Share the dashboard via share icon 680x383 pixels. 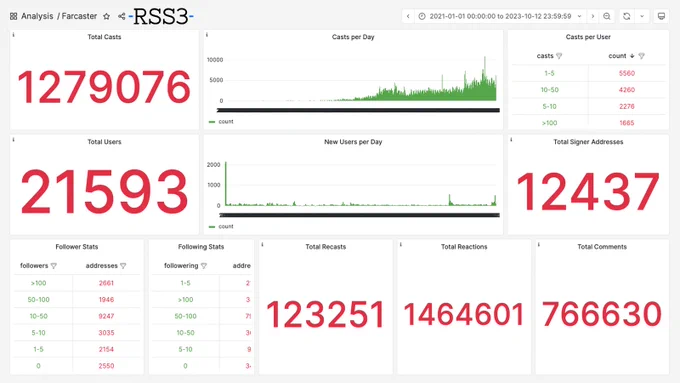pyautogui.click(x=121, y=16)
